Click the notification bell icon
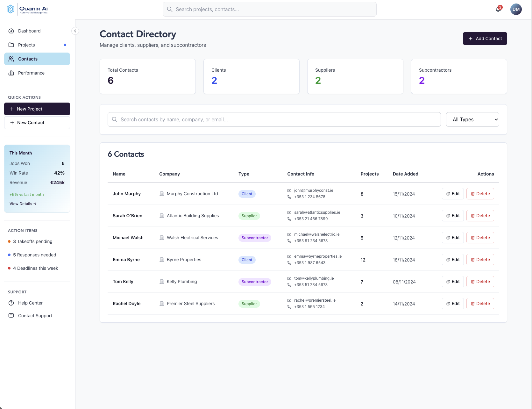The height and width of the screenshot is (409, 532). click(498, 10)
